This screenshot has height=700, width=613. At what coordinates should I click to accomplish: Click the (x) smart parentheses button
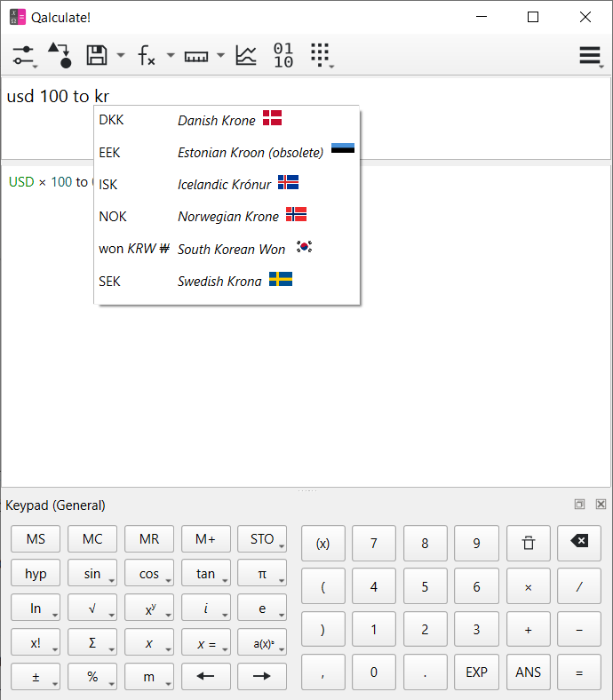[323, 544]
